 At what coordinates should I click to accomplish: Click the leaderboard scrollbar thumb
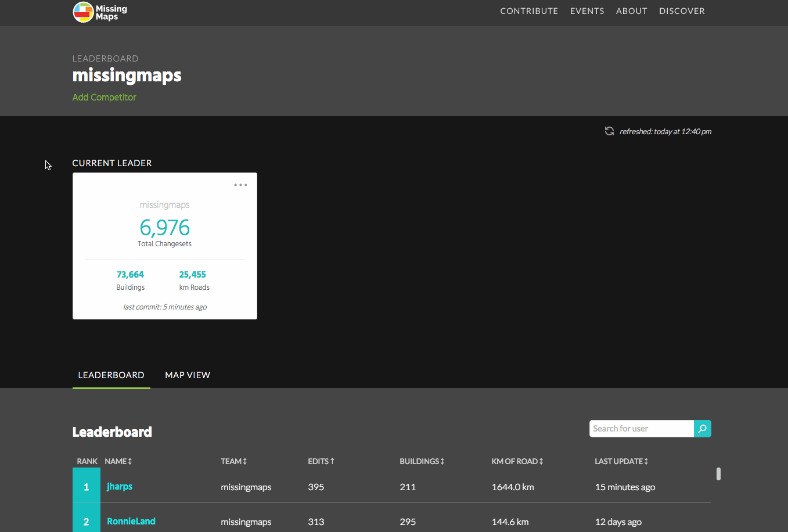718,474
